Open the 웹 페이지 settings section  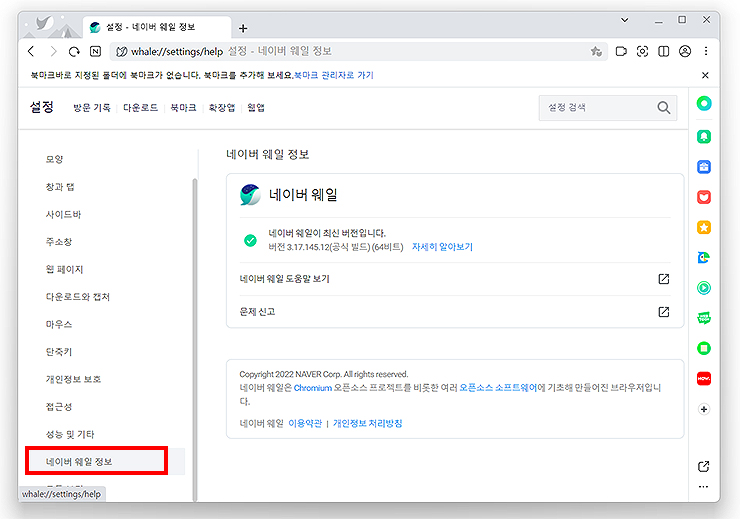[x=64, y=269]
